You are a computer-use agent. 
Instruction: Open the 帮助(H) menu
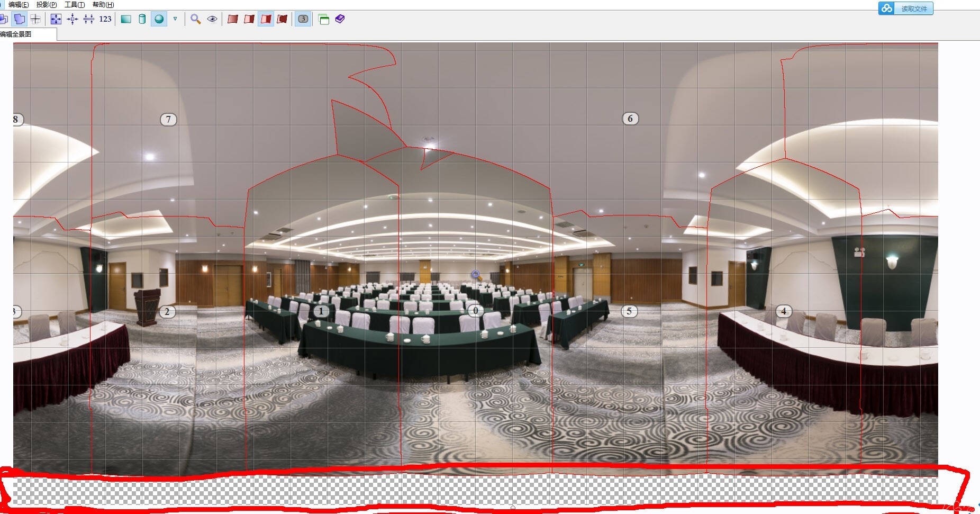[x=103, y=5]
